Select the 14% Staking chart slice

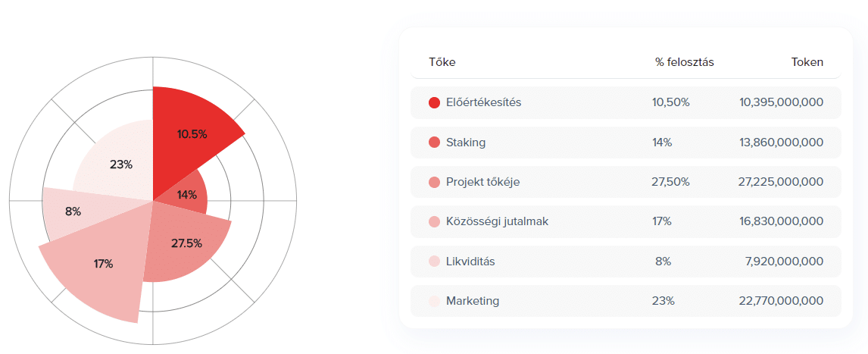(185, 194)
